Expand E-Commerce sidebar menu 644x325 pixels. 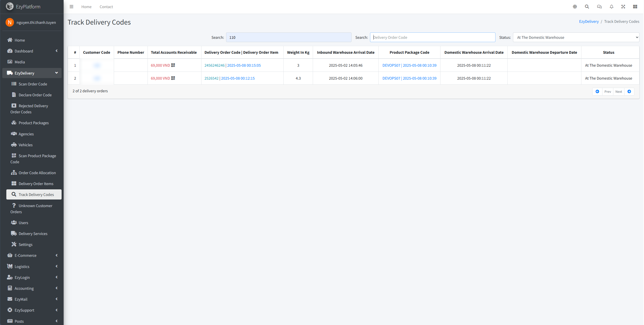pos(32,255)
